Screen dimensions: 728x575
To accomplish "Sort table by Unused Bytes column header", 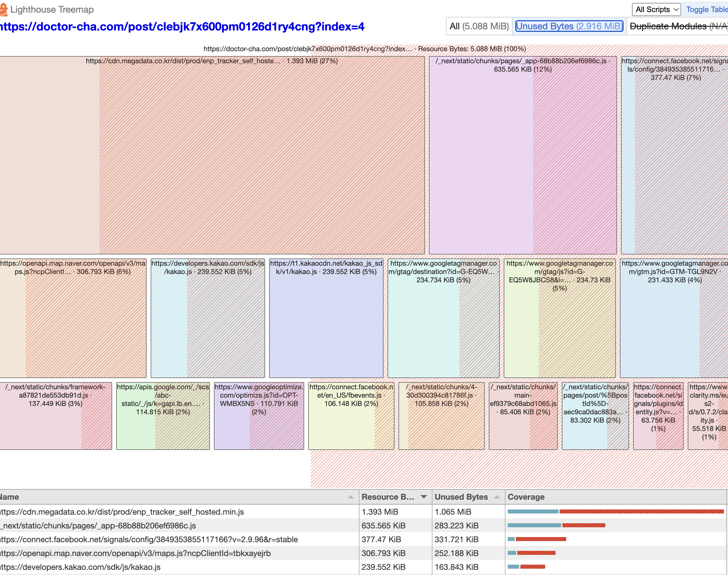I will tap(468, 497).
